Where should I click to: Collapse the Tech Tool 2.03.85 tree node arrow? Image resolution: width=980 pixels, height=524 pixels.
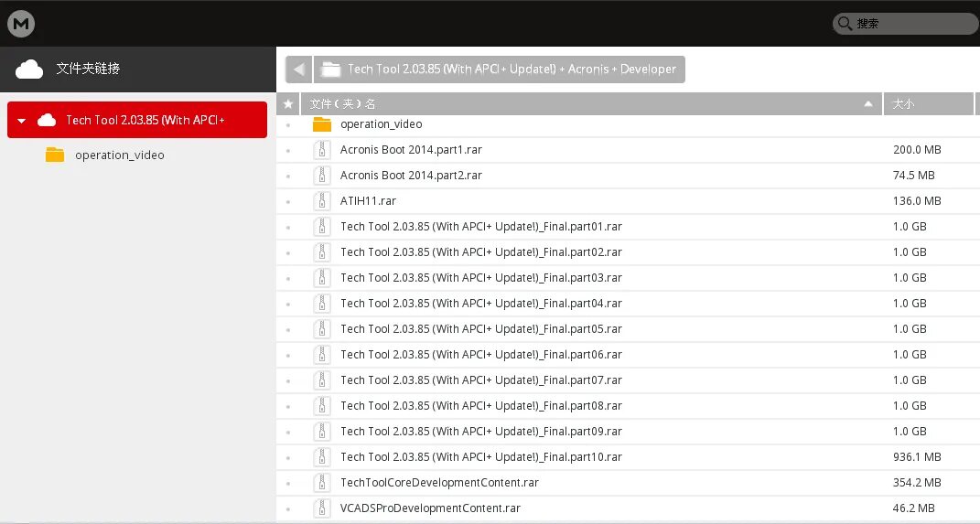[22, 121]
